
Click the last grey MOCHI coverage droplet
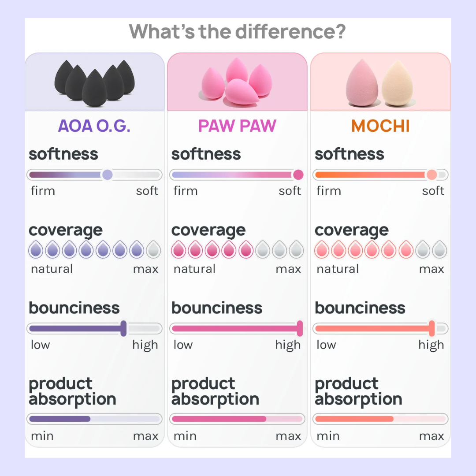tap(439, 249)
